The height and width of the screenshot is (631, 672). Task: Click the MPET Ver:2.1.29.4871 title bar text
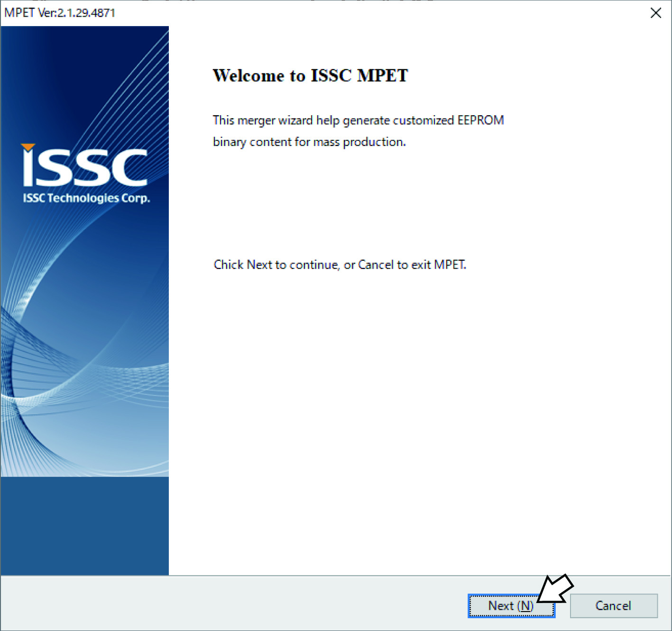coord(60,13)
